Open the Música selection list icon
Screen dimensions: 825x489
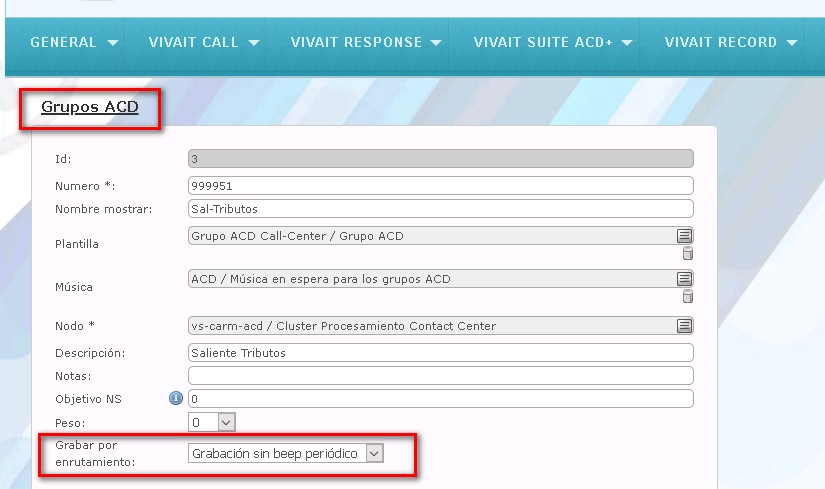pyautogui.click(x=684, y=279)
